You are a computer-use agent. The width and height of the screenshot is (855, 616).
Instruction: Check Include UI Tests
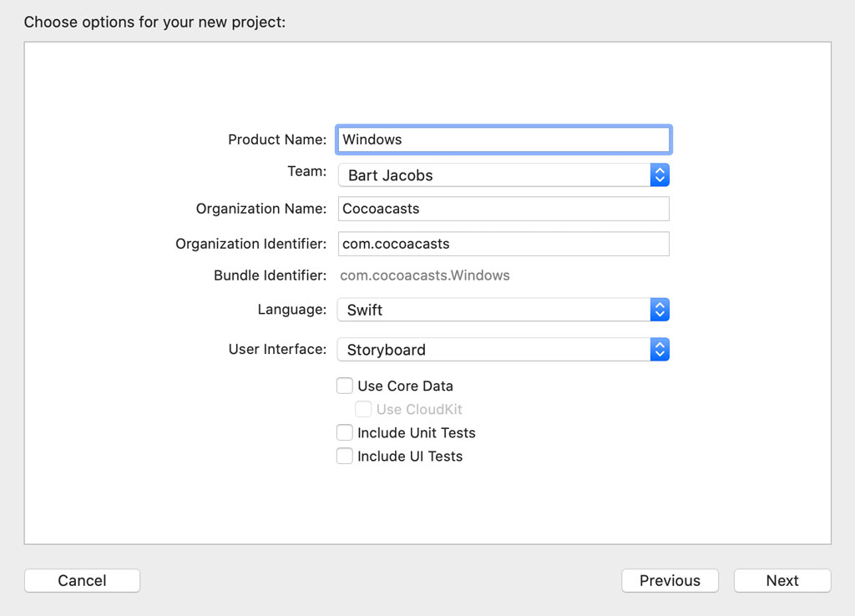345,456
